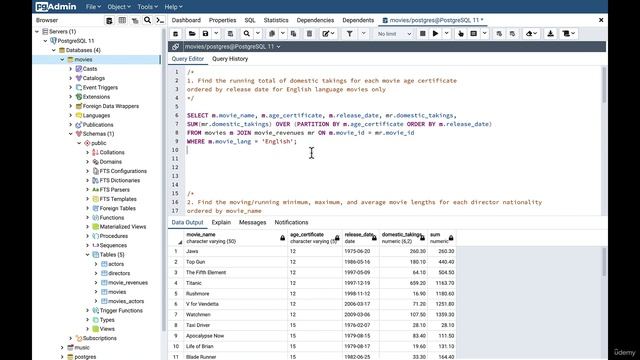Select the movies_actors table in tree

tap(126, 301)
